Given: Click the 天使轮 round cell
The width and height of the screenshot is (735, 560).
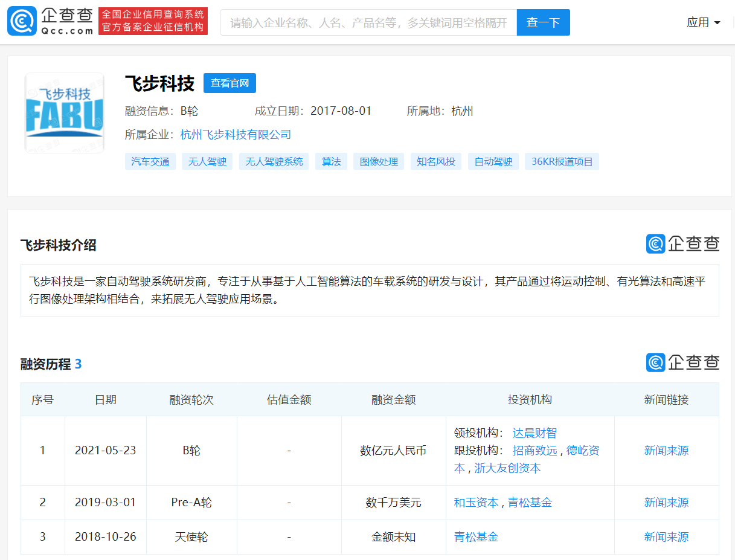Looking at the screenshot, I should 191,537.
